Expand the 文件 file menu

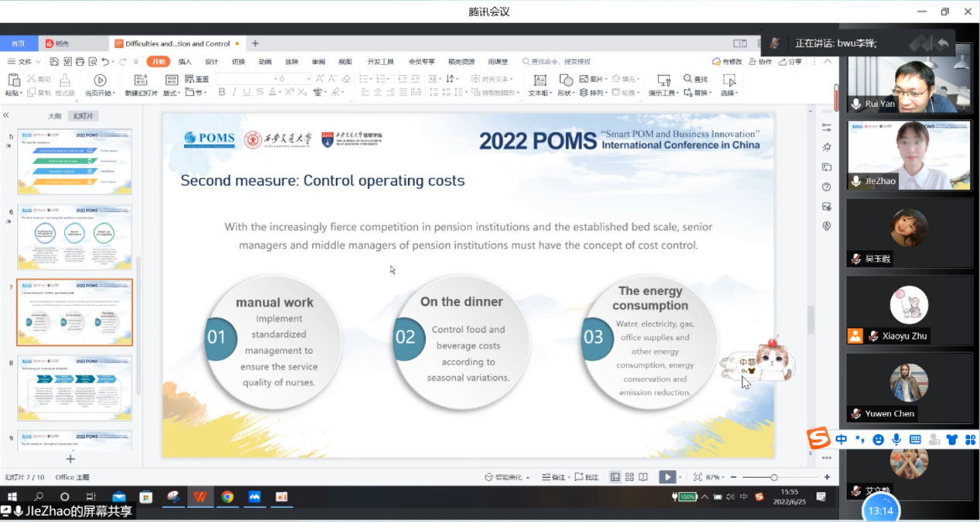[x=24, y=62]
